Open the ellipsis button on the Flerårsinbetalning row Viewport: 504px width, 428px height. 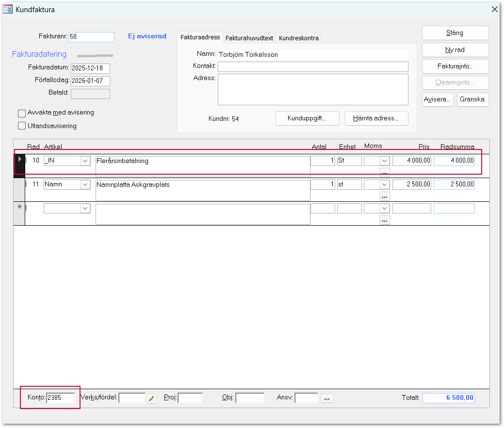coord(385,172)
